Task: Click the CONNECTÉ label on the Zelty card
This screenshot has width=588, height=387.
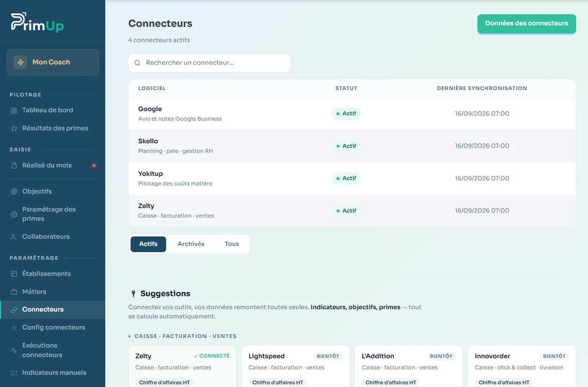Action: [x=212, y=356]
